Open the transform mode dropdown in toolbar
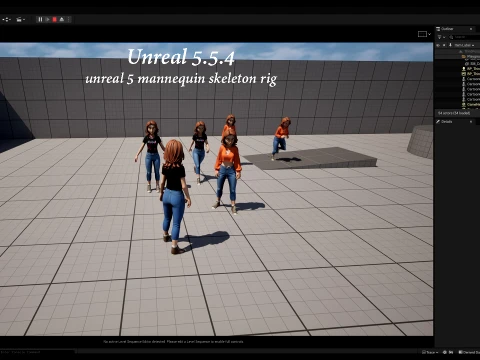Screen dimensions: 480x360 (6, 20)
